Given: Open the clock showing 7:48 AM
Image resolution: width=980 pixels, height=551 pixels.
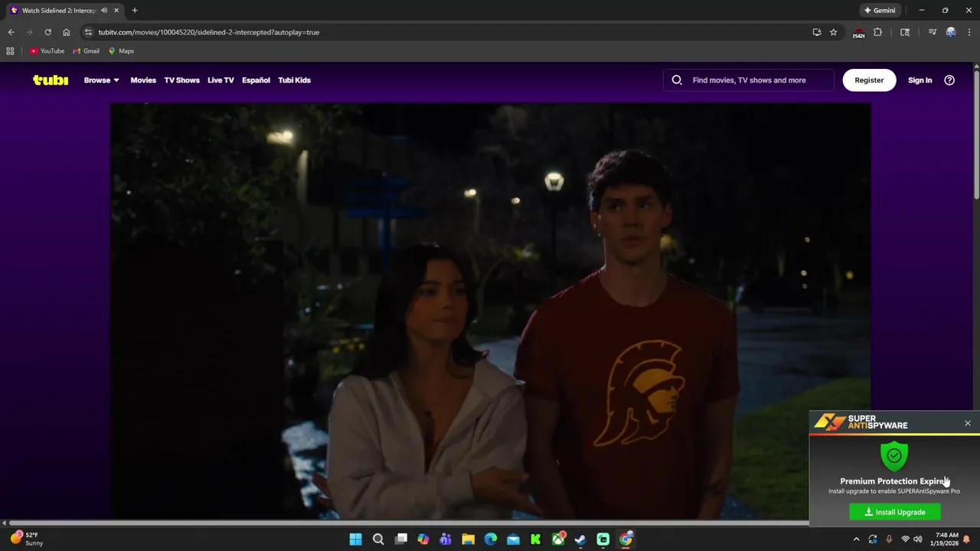Looking at the screenshot, I should pyautogui.click(x=946, y=540).
